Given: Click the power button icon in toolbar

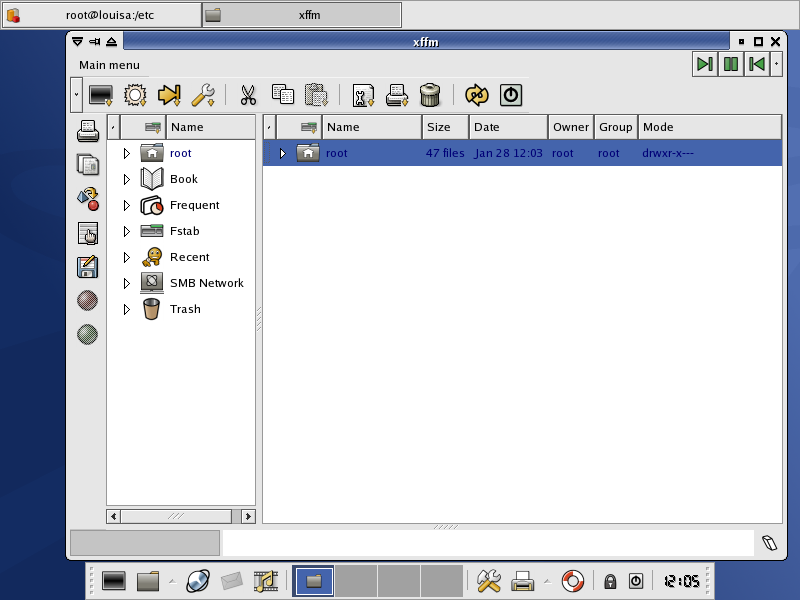Looking at the screenshot, I should click(x=511, y=95).
